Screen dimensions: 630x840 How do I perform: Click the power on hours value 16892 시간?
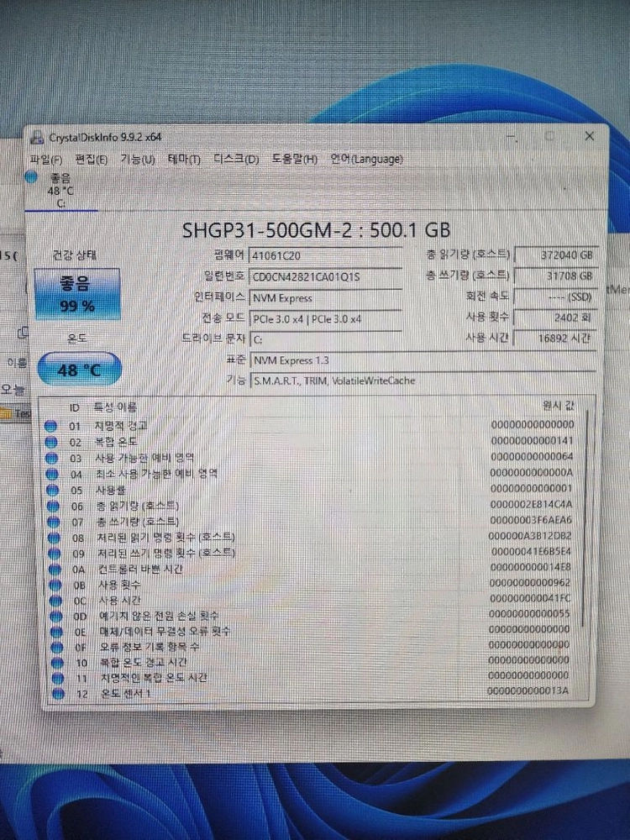click(556, 339)
